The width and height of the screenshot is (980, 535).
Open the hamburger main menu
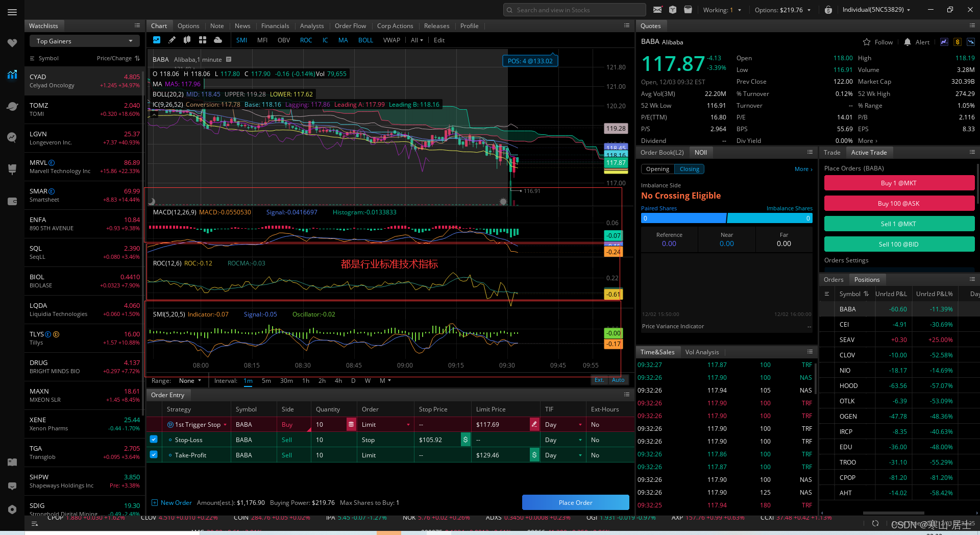click(12, 12)
